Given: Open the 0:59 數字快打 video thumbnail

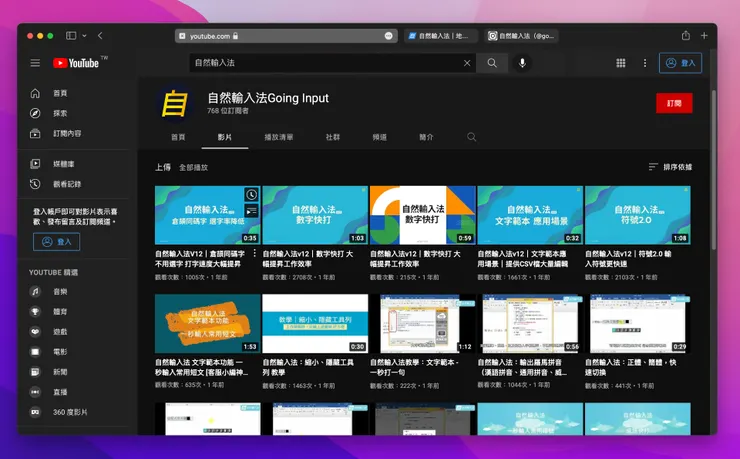Looking at the screenshot, I should point(422,215).
